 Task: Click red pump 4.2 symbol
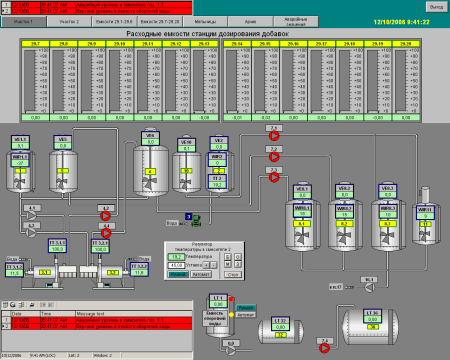click(x=106, y=216)
